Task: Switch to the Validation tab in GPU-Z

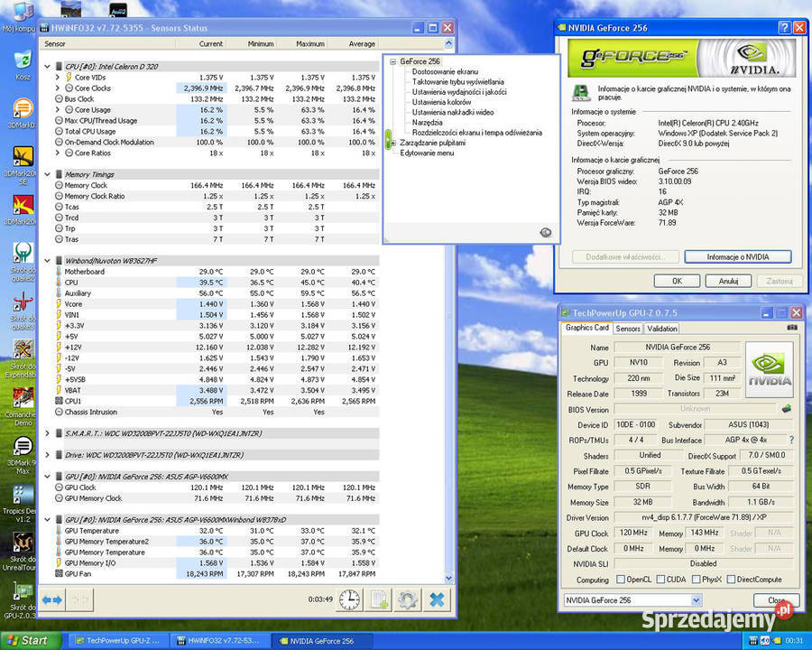Action: coord(662,328)
